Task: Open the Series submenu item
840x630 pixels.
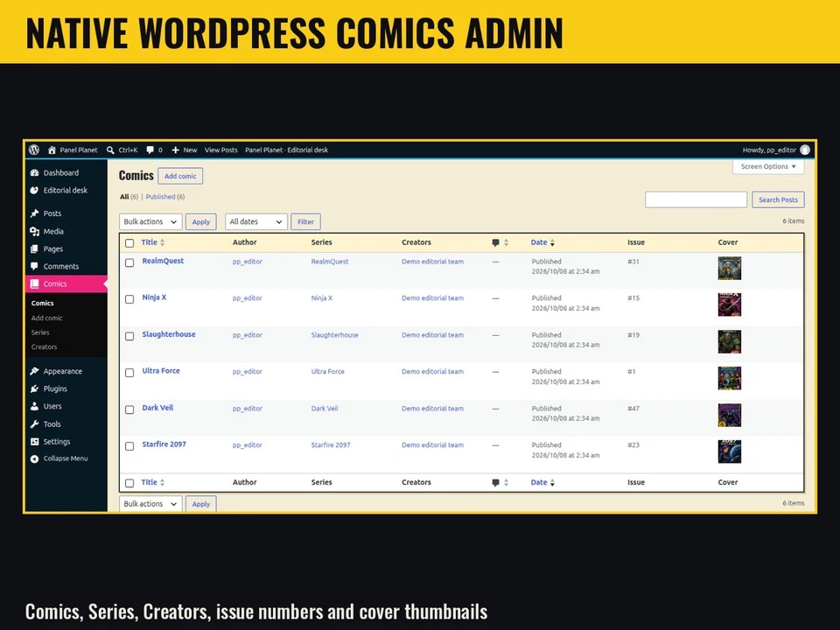Action: (x=40, y=332)
